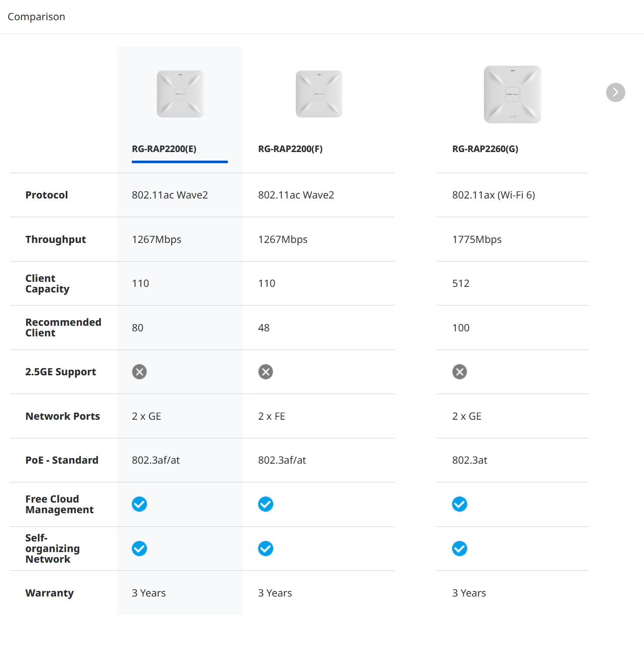Click the RG-RAP2260(G) product image

pyautogui.click(x=512, y=94)
